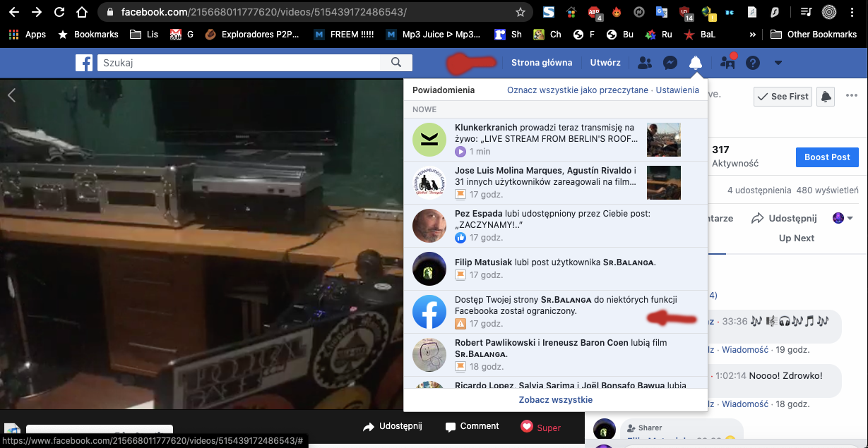Open the Messenger icon
Image resolution: width=868 pixels, height=448 pixels.
[x=670, y=63]
